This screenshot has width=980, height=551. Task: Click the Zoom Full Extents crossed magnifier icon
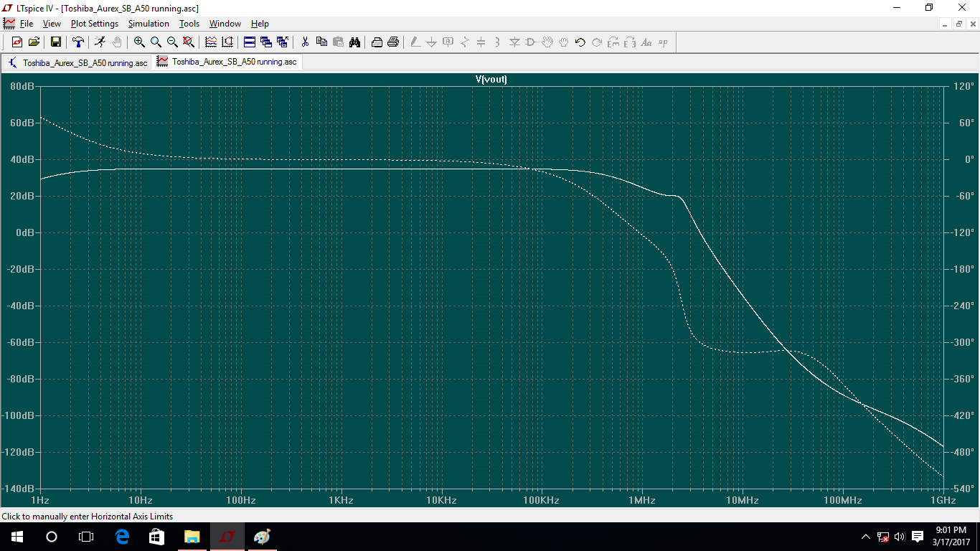click(189, 42)
